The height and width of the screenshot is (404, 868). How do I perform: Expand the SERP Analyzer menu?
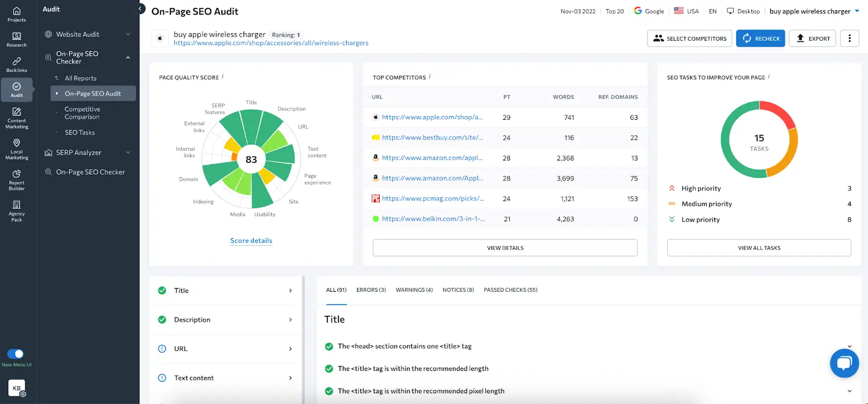click(128, 152)
